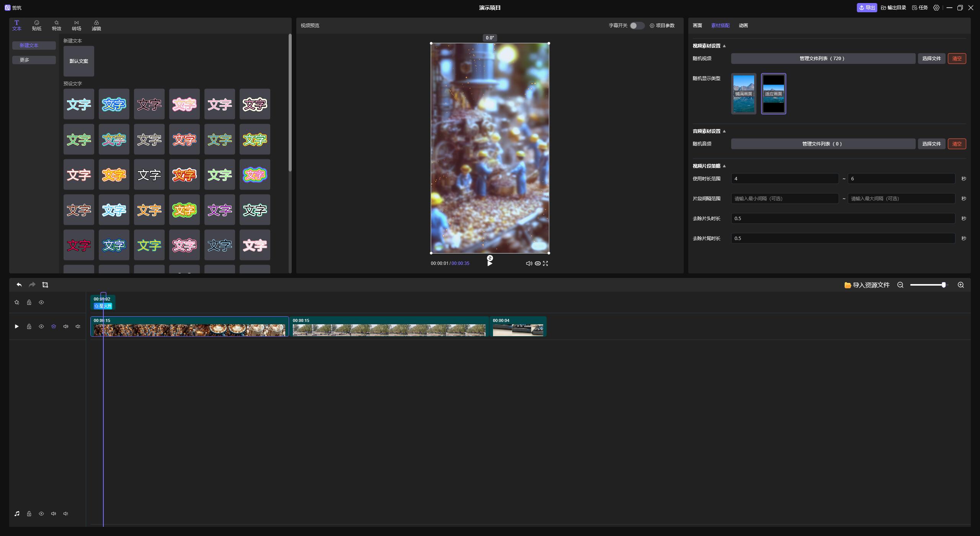
Task: Open the 贴纸 sticker panel
Action: coord(37,26)
